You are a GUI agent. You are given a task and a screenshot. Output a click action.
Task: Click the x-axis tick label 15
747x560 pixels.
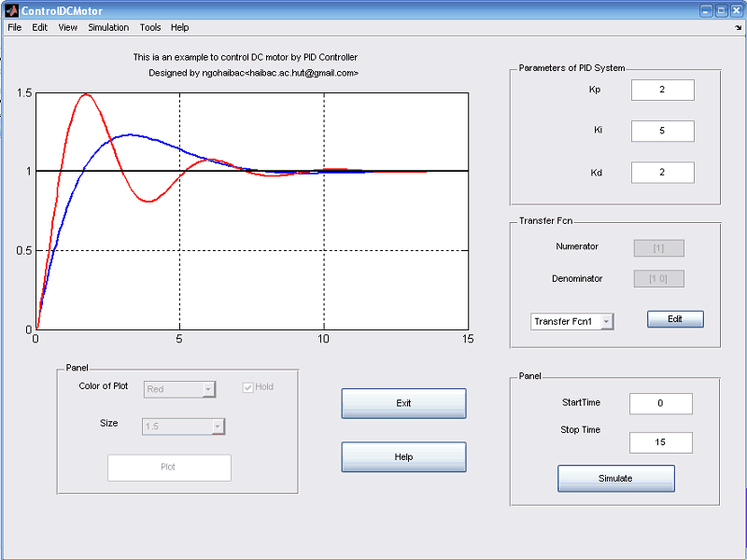pos(468,339)
